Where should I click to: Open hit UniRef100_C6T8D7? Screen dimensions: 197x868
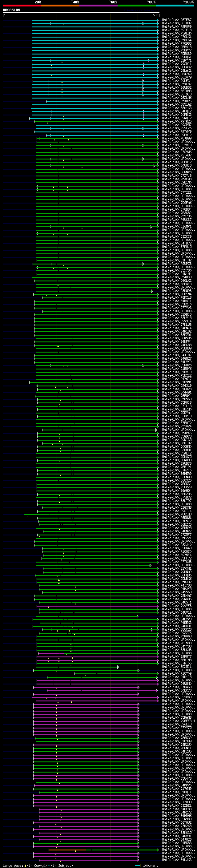tap(176, 23)
